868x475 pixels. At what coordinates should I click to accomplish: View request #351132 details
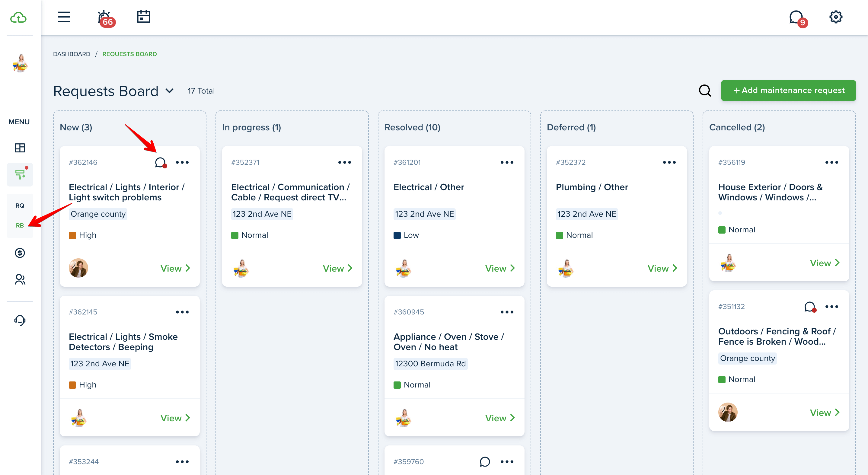pyautogui.click(x=825, y=412)
